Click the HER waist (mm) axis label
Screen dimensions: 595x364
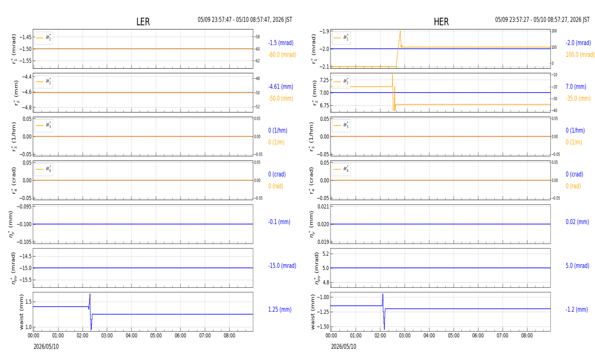coord(313,312)
